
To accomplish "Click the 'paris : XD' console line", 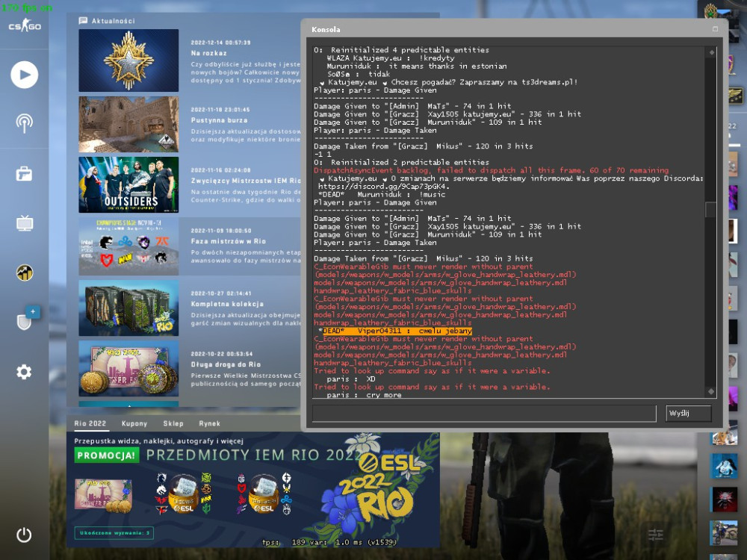I will click(x=352, y=379).
